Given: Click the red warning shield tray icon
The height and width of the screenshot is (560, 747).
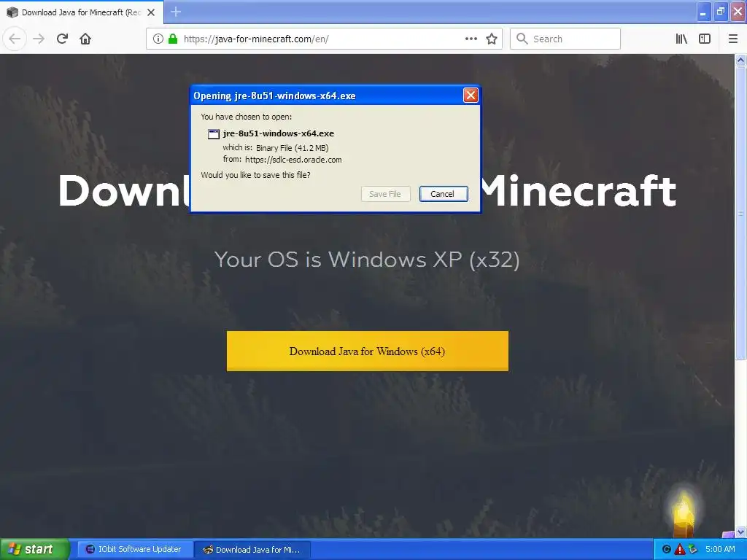Looking at the screenshot, I should [x=679, y=549].
